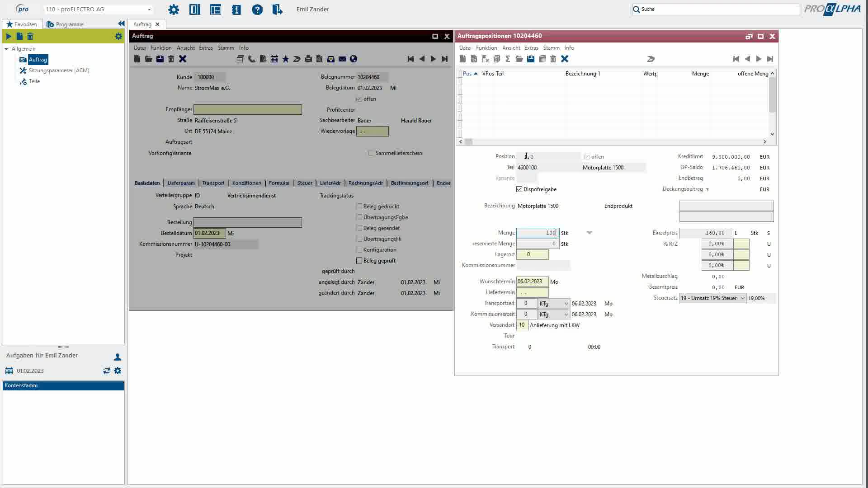Viewport: 868px width, 488px height.
Task: Click Bezeichnung 1 column header
Action: (583, 74)
